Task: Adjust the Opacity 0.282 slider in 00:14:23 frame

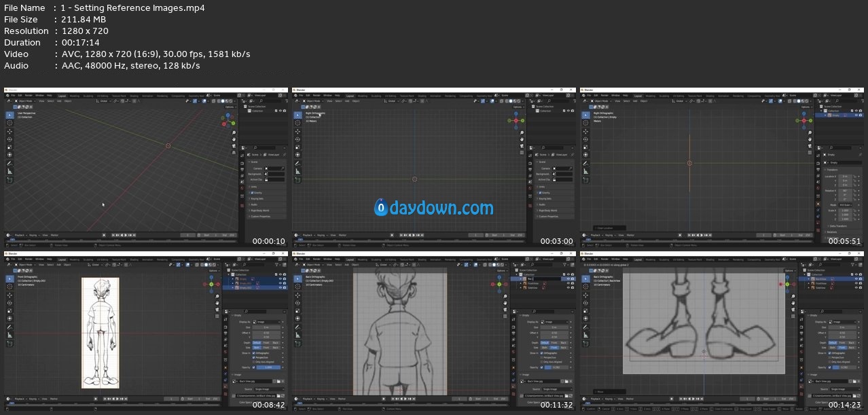Action: pos(844,367)
